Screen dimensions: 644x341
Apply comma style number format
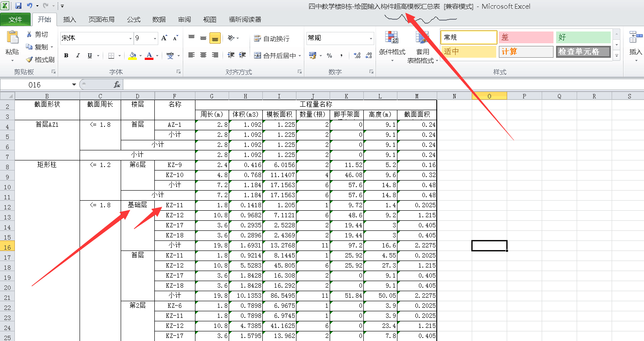(x=341, y=56)
